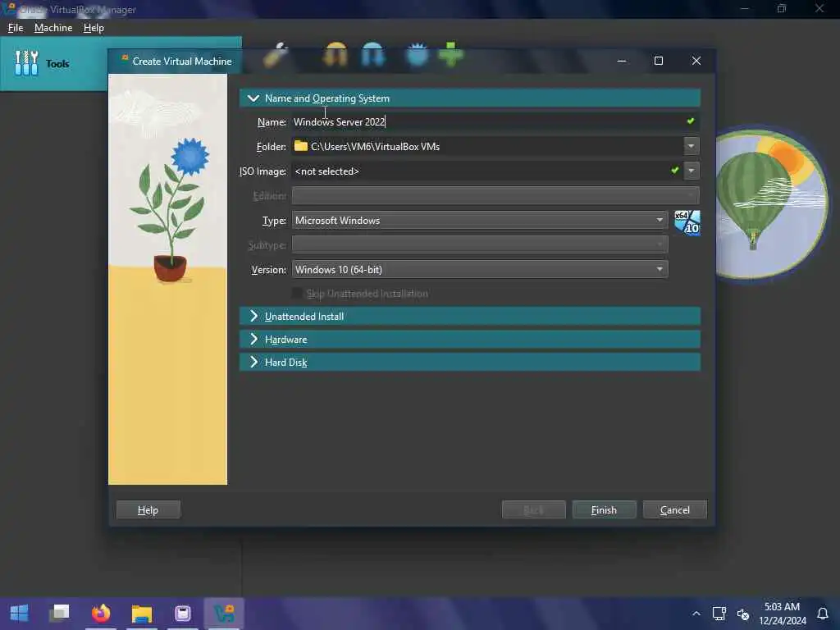Minimize the Create Virtual Machine dialog
840x630 pixels.
[622, 61]
